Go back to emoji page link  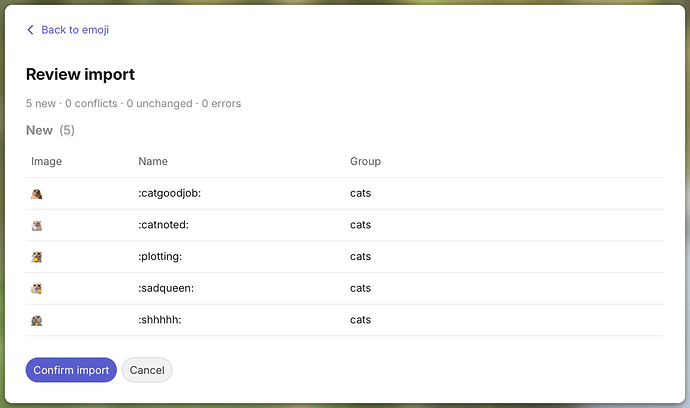click(x=75, y=30)
